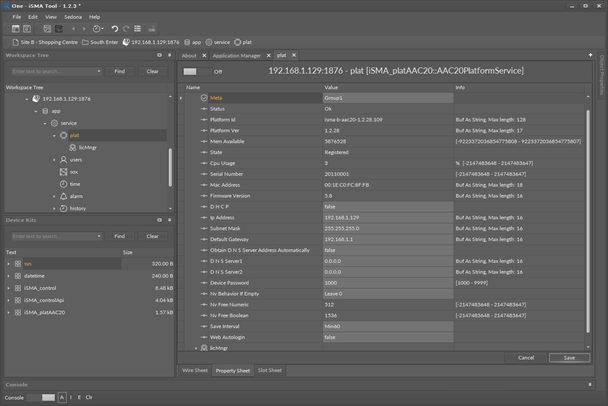This screenshot has width=608, height=406.
Task: Switch to the Wire Sheet tab
Action: (194, 370)
